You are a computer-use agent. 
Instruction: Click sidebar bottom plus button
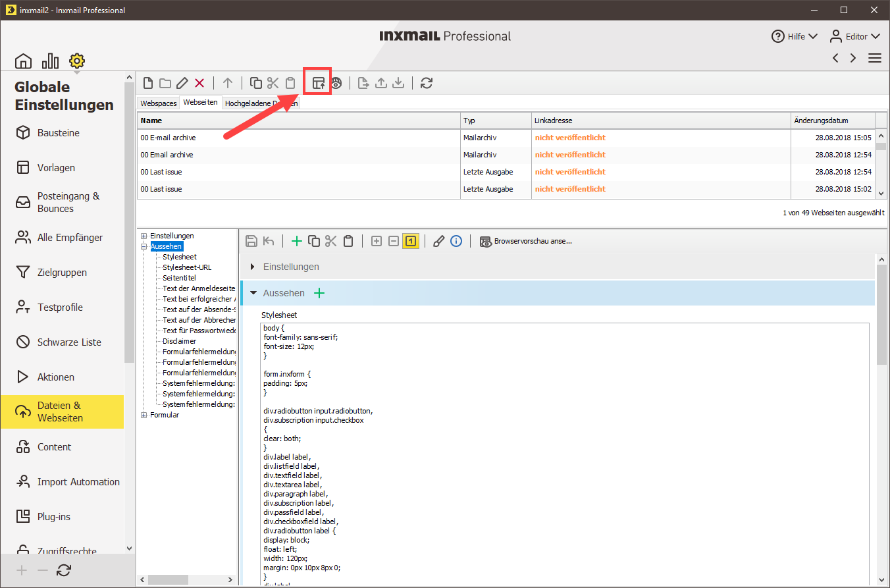22,570
